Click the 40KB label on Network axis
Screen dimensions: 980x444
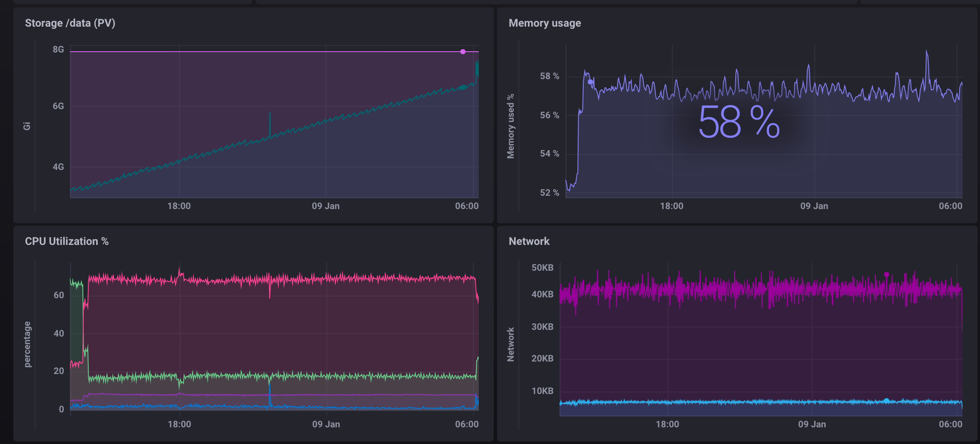click(x=542, y=294)
